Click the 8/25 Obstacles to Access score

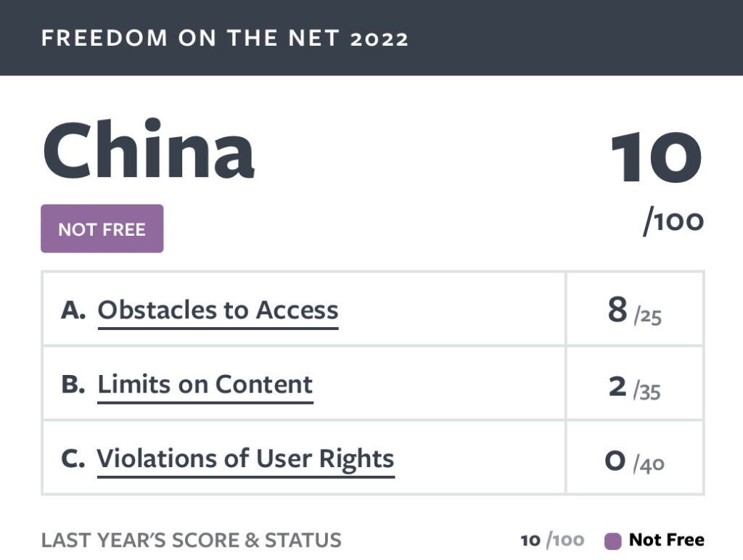coord(634,310)
